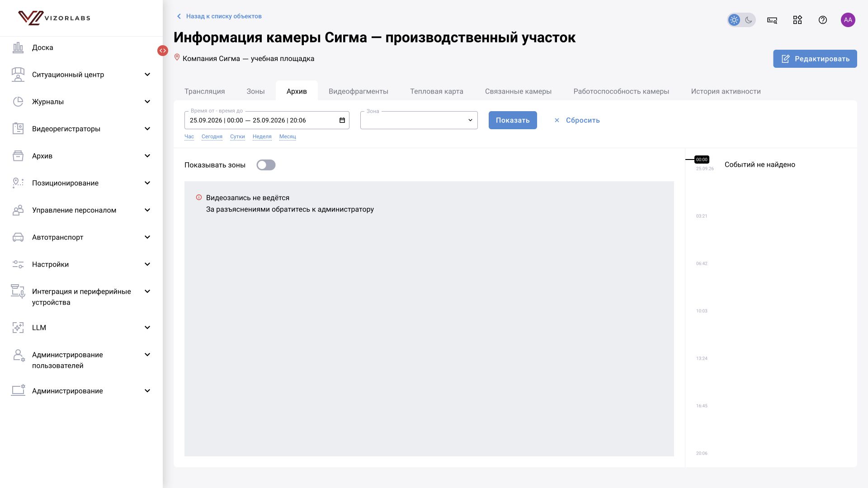Click Сбросить to reset filters
The image size is (868, 488).
click(x=577, y=120)
